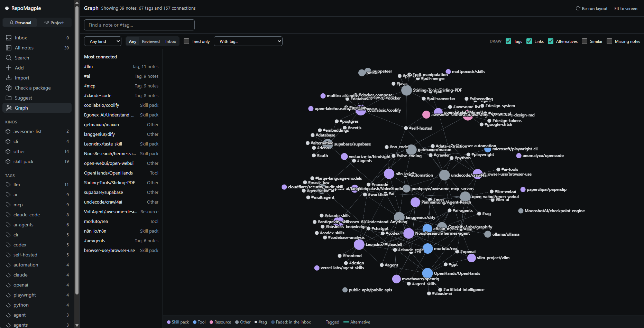Click supabase/supabase in Most connected list
The image size is (644, 328).
tap(121, 192)
